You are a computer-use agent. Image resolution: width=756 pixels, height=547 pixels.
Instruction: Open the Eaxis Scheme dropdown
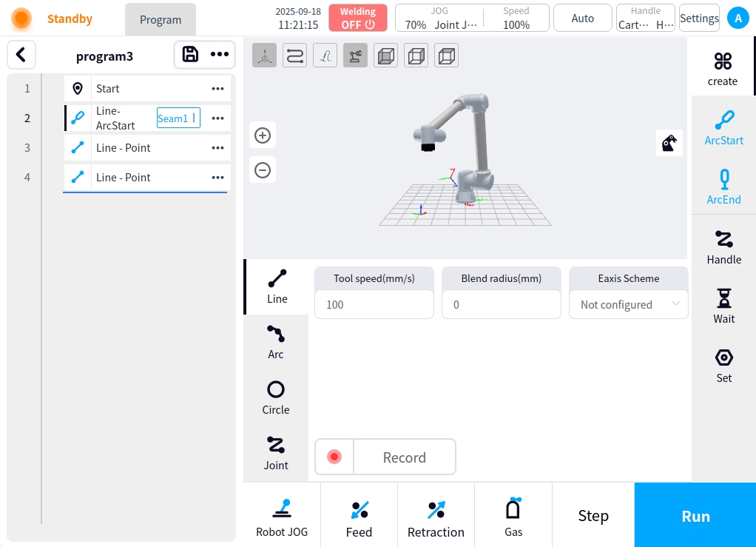point(628,304)
